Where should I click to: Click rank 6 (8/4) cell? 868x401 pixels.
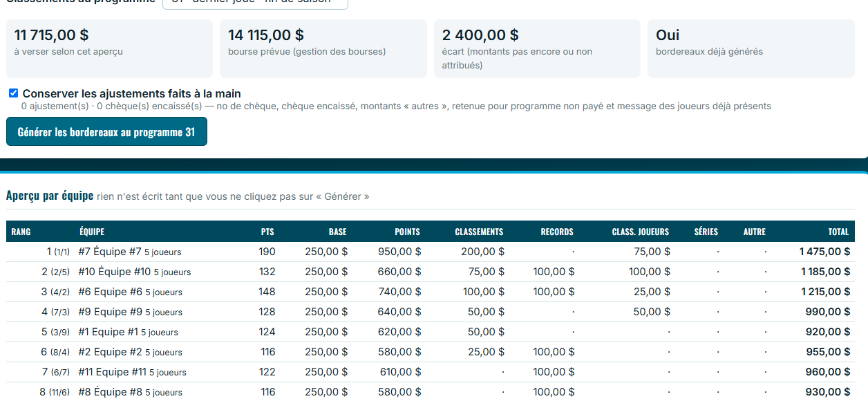(x=56, y=352)
